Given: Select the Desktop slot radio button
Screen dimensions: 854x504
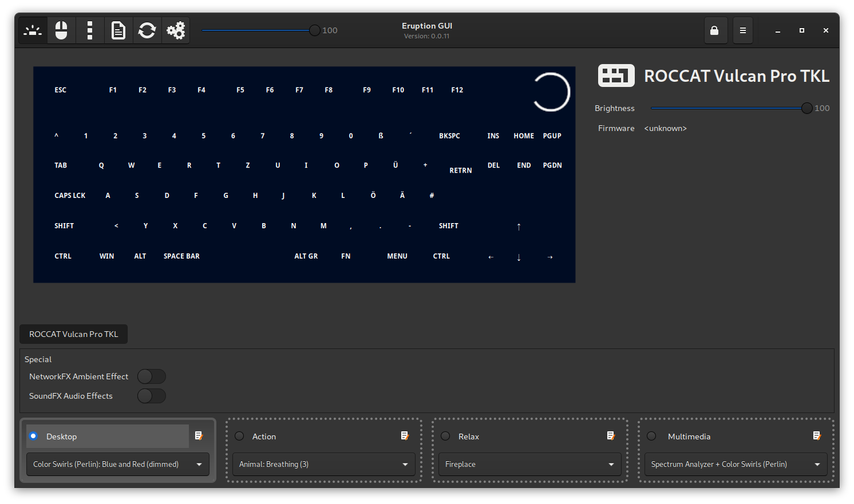Looking at the screenshot, I should pos(34,436).
